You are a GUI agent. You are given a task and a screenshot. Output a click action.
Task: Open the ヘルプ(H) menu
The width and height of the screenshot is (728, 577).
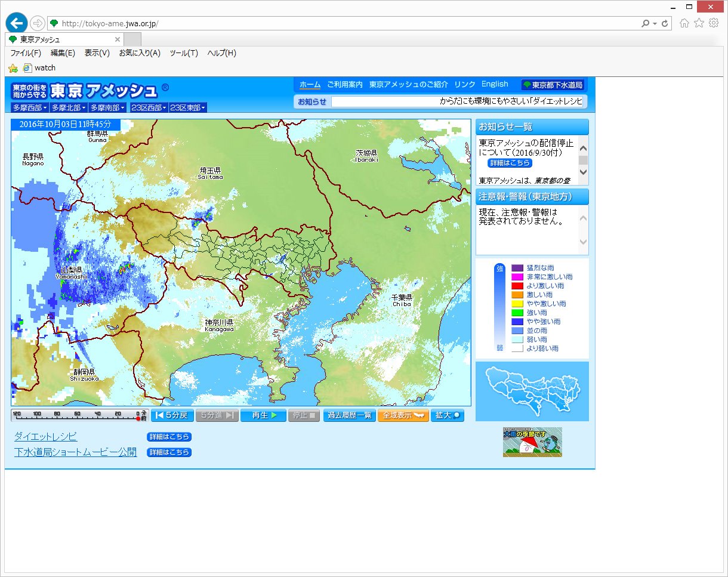[x=222, y=53]
